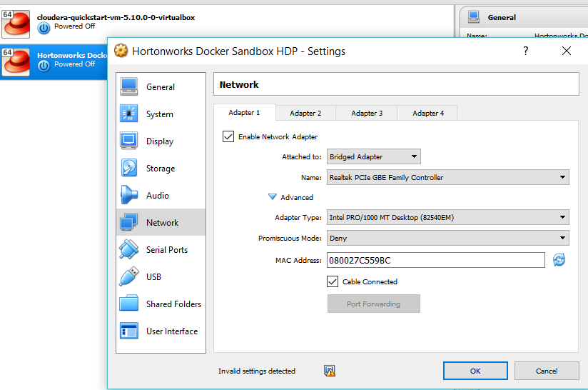
Task: Open Shared Folders folder icon
Action: [x=129, y=304]
